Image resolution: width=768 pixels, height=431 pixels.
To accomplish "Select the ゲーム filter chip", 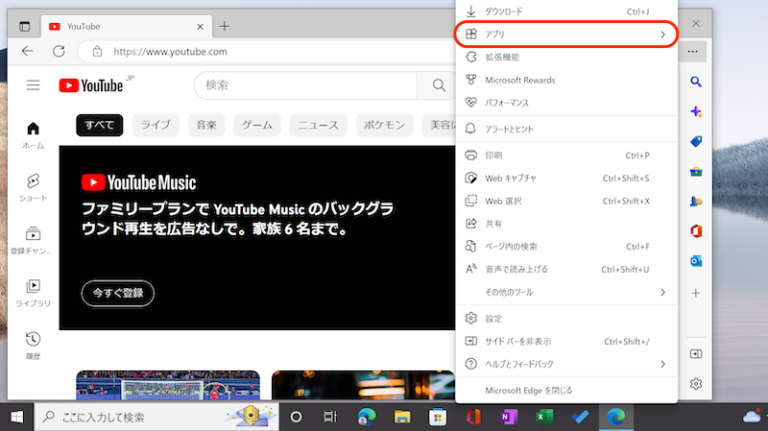I will pyautogui.click(x=257, y=125).
